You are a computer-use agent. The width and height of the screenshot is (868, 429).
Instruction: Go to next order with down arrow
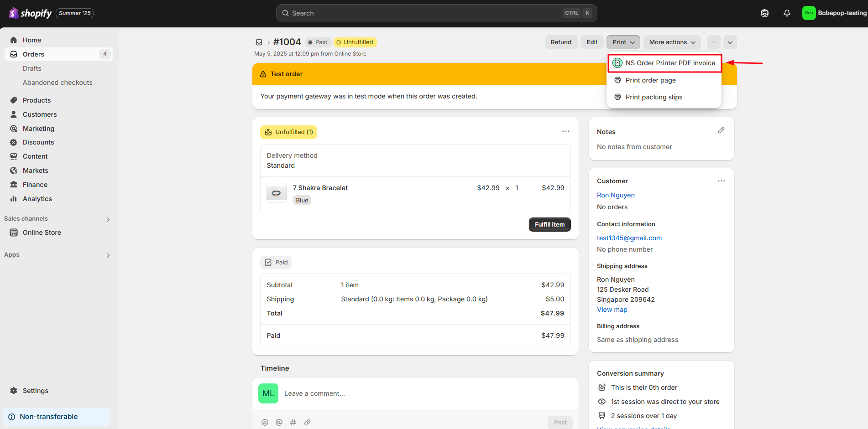coord(730,42)
